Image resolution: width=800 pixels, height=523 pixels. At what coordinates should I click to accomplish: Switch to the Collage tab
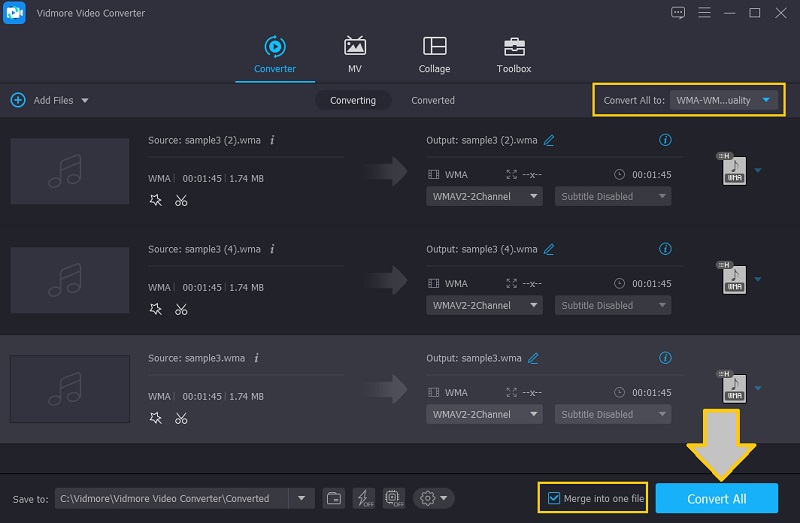(x=434, y=54)
